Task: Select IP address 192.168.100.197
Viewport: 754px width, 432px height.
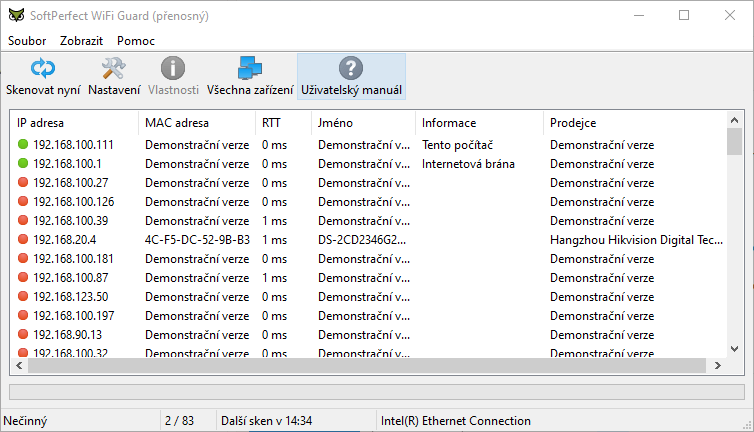Action: pos(74,316)
